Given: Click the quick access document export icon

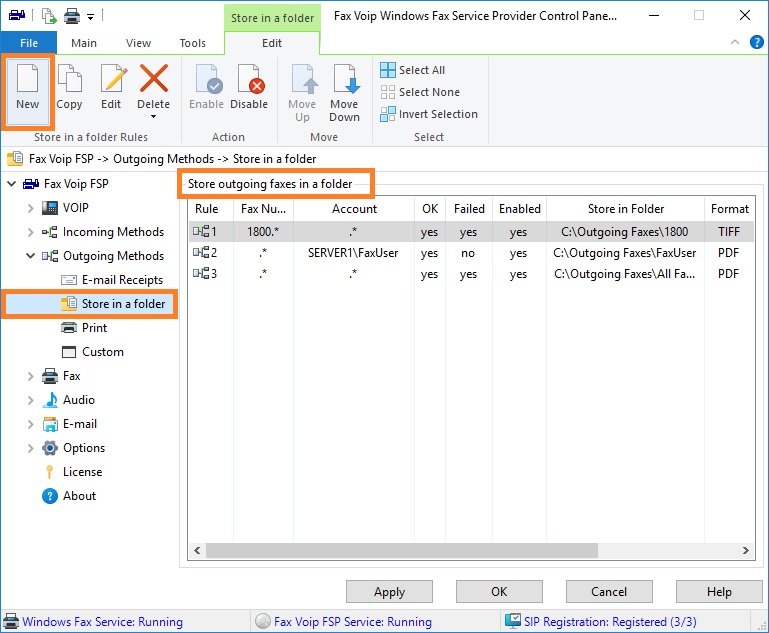Looking at the screenshot, I should point(49,16).
